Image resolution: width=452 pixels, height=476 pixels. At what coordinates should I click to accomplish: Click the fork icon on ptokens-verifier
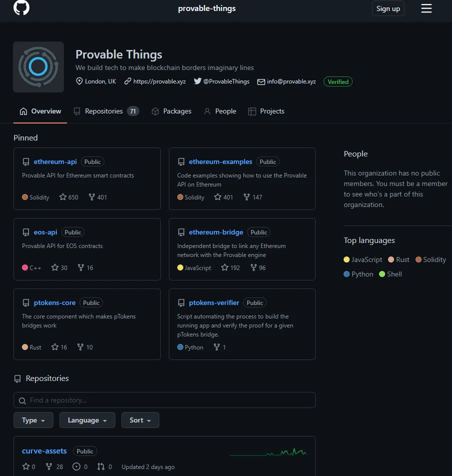pos(217,347)
